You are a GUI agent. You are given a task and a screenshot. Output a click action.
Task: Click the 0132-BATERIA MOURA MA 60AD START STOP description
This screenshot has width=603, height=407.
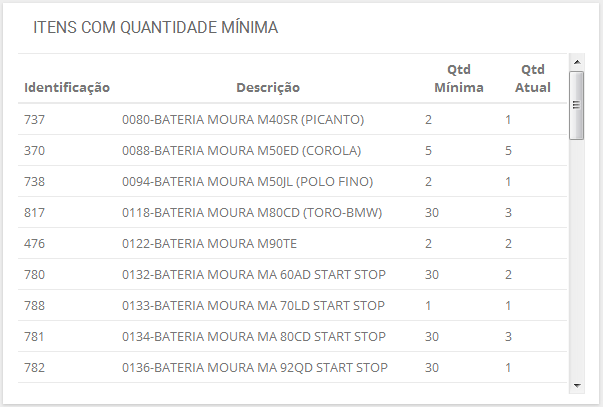click(x=254, y=275)
